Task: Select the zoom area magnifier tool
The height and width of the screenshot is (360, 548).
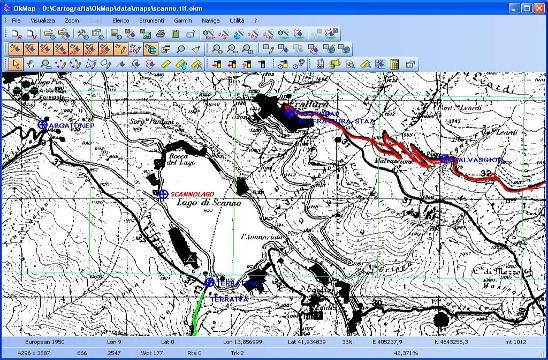Action: [x=46, y=64]
